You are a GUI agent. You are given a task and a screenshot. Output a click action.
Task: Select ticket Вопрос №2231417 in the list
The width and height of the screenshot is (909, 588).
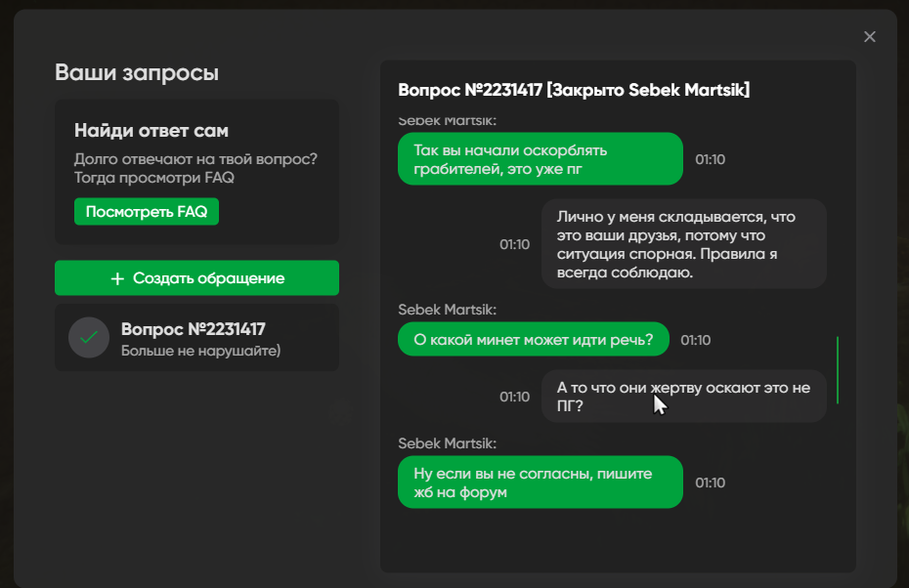[196, 337]
